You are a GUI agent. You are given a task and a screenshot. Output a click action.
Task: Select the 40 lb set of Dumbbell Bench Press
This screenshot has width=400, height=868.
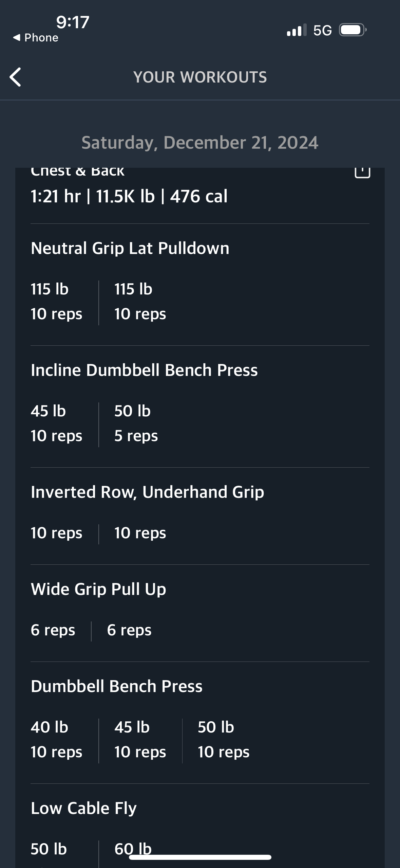click(56, 739)
